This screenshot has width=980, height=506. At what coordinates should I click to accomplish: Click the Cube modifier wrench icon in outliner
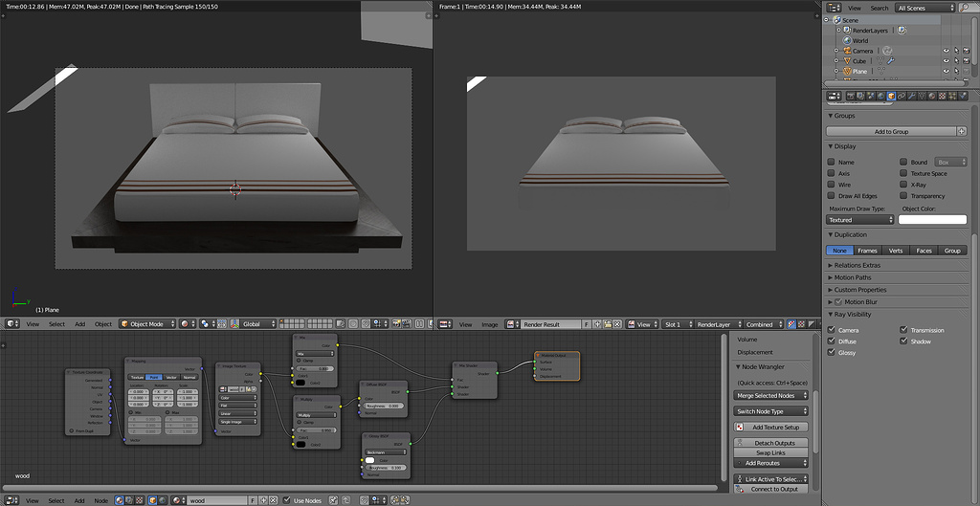click(891, 60)
